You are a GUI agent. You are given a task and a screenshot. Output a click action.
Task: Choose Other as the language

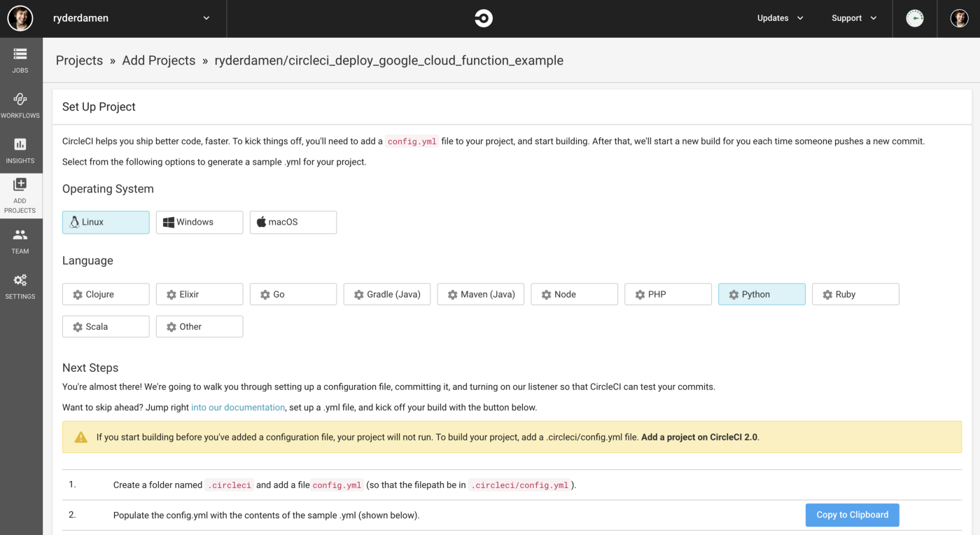199,326
